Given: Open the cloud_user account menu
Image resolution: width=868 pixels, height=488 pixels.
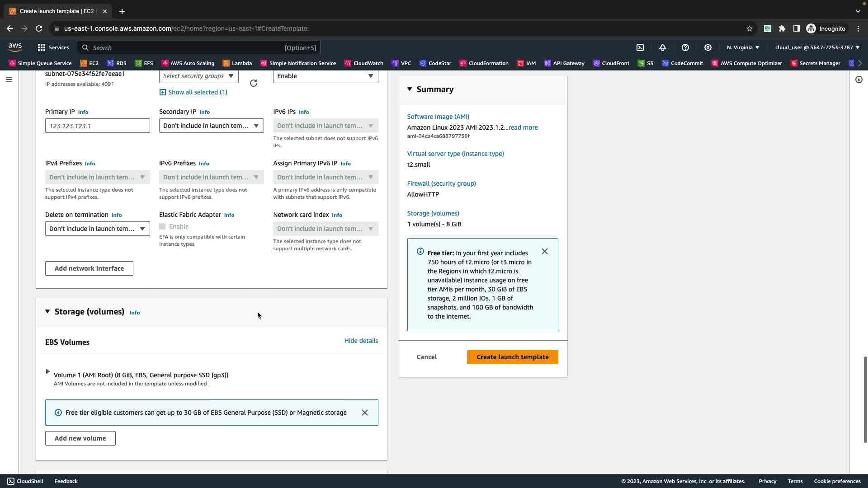Looking at the screenshot, I should click(817, 47).
